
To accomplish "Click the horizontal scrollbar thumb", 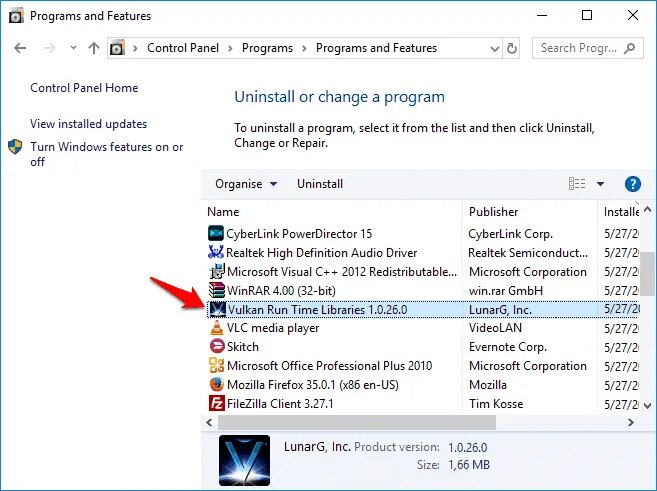I will pyautogui.click(x=357, y=422).
